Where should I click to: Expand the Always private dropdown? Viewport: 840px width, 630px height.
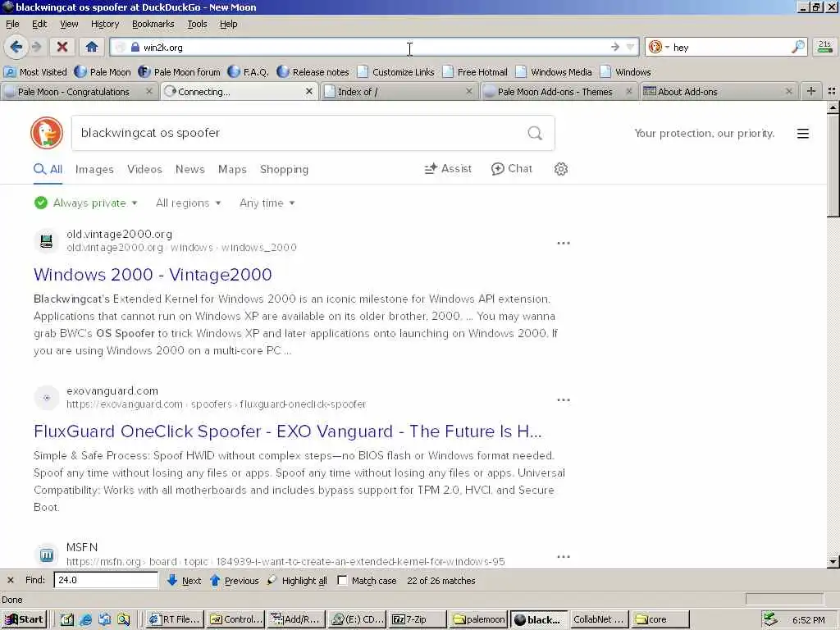(x=85, y=203)
